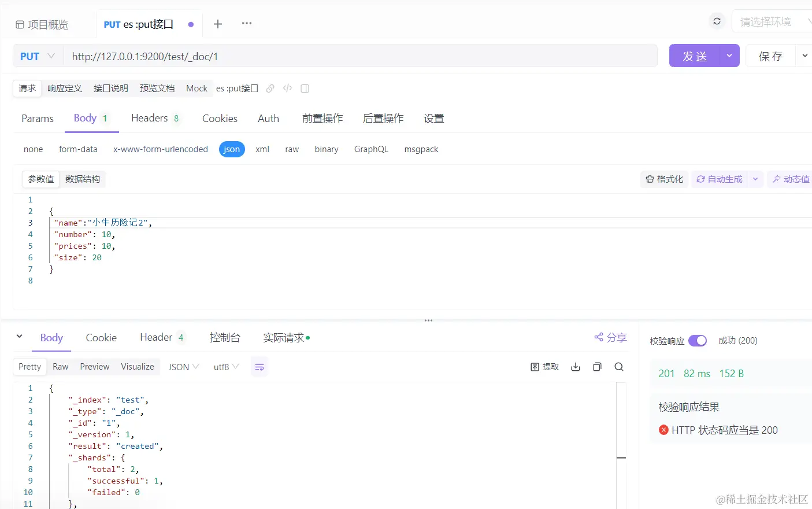Switch to the Params tab

click(38, 119)
